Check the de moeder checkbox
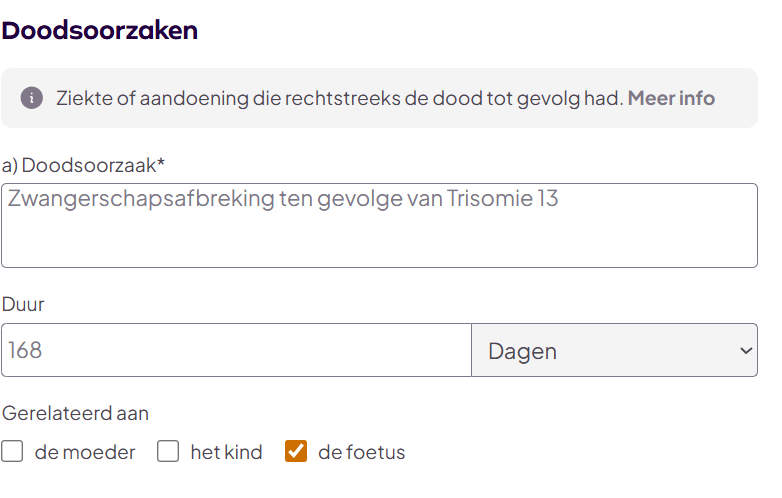The height and width of the screenshot is (498, 782). 12,452
